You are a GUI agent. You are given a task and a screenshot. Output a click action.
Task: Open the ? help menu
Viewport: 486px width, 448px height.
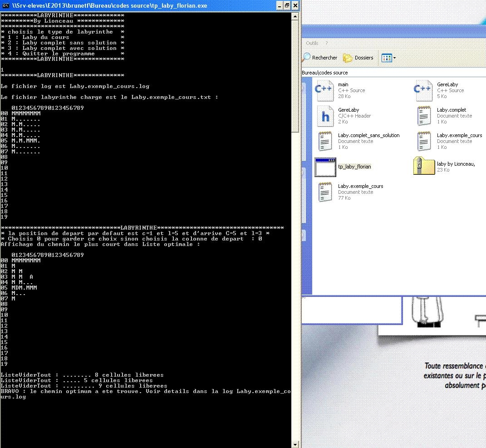[326, 43]
